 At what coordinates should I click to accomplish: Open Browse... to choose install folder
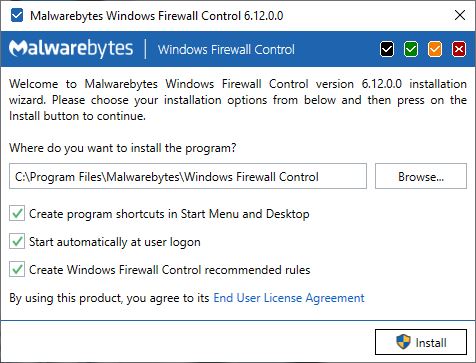[421, 176]
